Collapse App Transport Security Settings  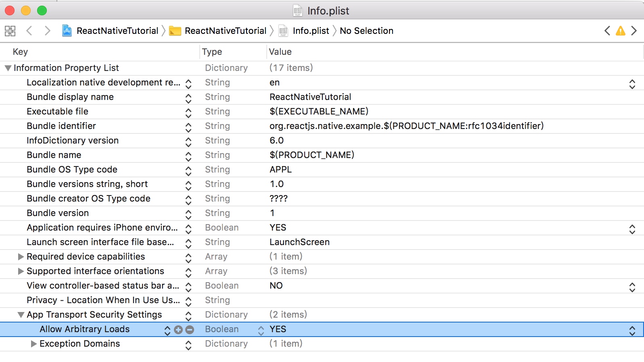click(21, 315)
